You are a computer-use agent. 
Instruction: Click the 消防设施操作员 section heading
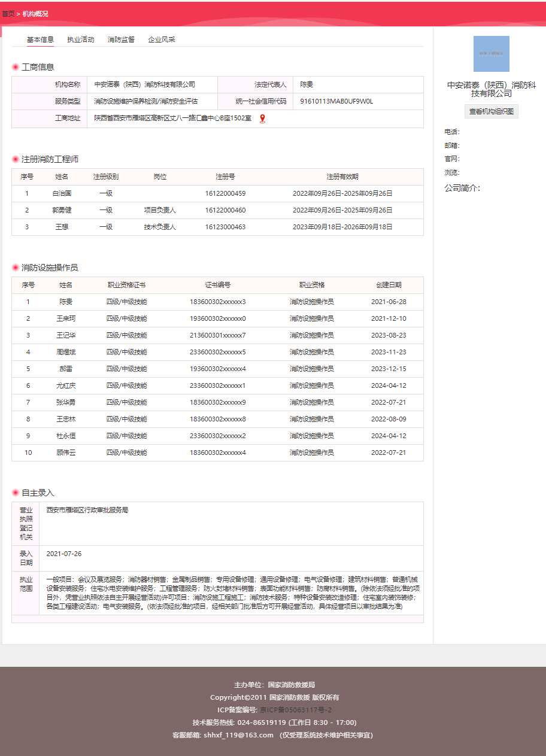click(50, 268)
